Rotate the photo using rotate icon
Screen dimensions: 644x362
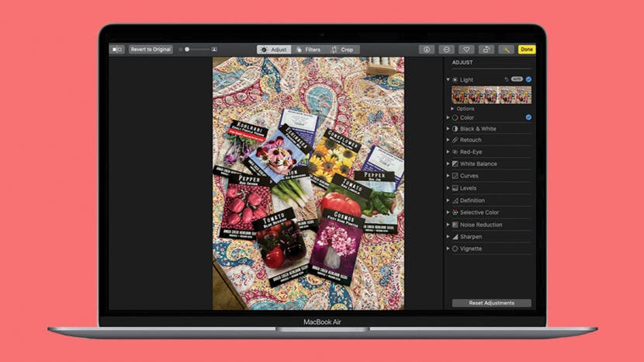(486, 50)
